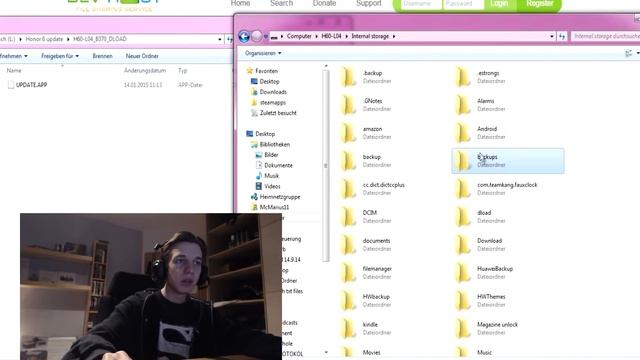The image size is (640, 360).
Task: Select Musik library in the navigation pane
Action: click(271, 176)
